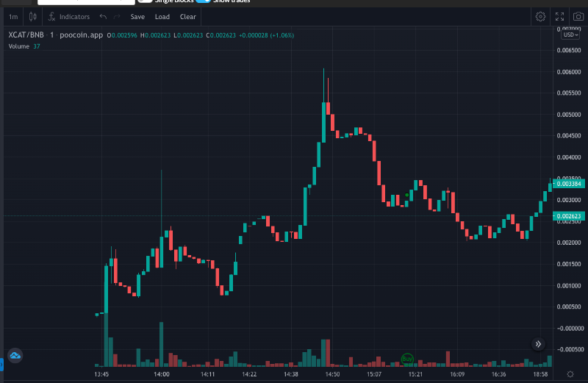588x383 pixels.
Task: Click the 15:21 time axis label
Action: coord(415,374)
